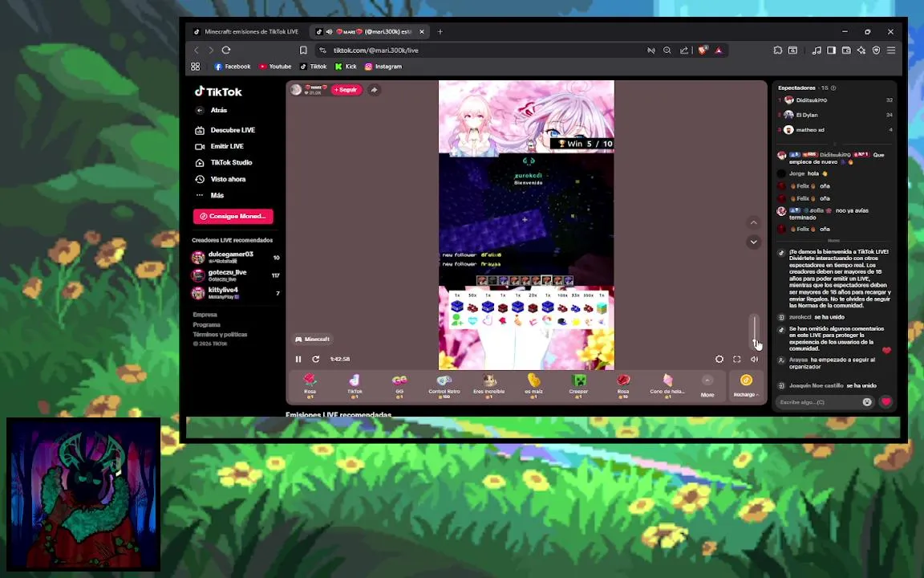Send the Creeper gift
Image resolution: width=924 pixels, height=578 pixels.
pyautogui.click(x=578, y=385)
